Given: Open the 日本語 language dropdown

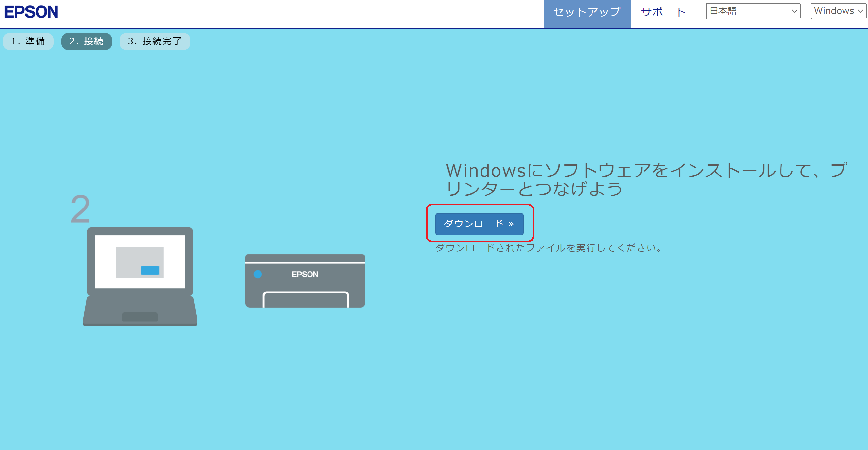Looking at the screenshot, I should 753,11.
